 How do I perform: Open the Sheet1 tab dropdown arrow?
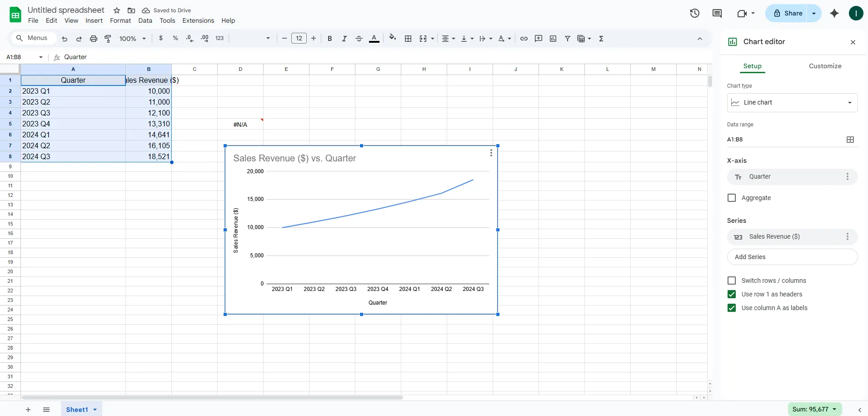(x=95, y=410)
